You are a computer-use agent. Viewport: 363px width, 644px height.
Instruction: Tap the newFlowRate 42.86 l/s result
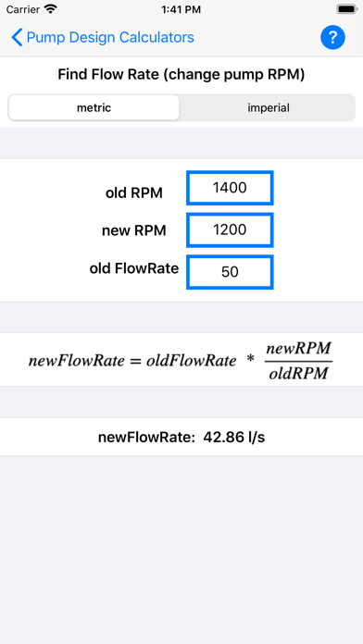point(181,438)
